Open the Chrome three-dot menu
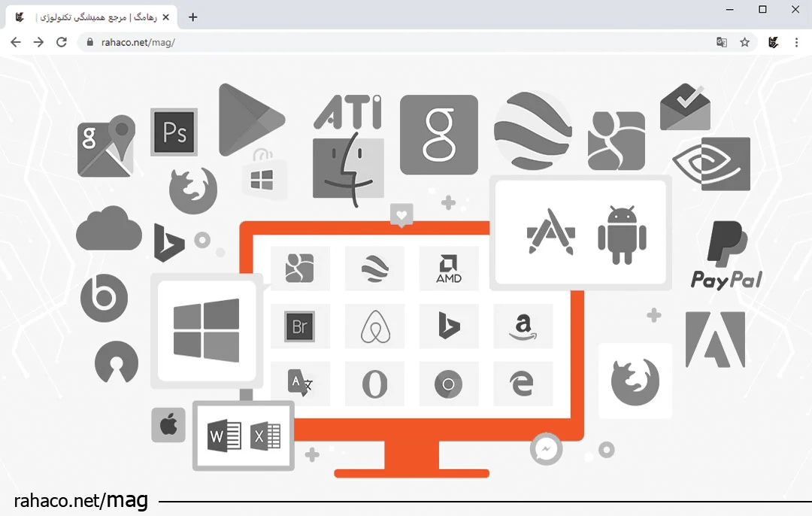 point(796,42)
